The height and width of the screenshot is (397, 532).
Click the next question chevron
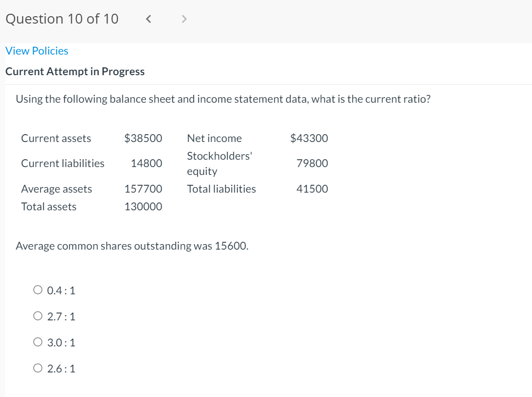[x=183, y=18]
